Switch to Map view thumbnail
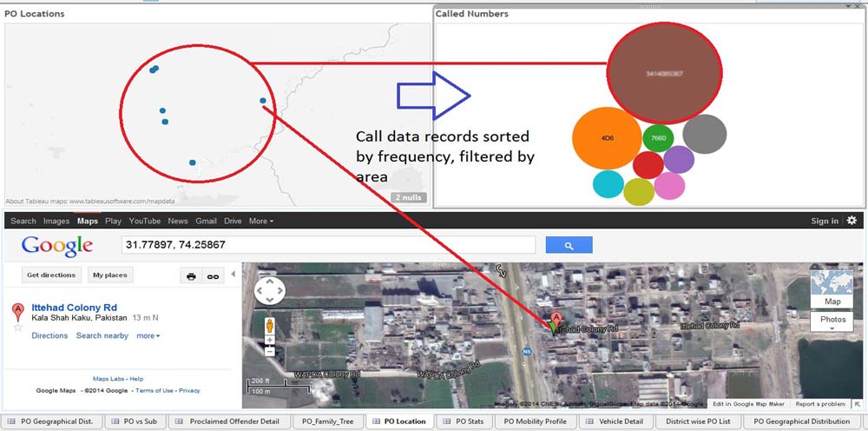 [832, 288]
